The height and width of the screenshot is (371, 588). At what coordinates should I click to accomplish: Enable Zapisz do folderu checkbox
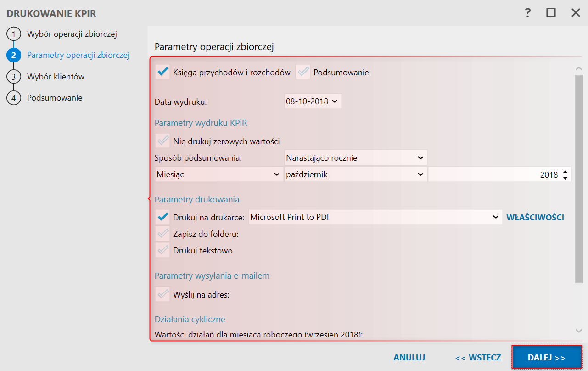(x=162, y=234)
